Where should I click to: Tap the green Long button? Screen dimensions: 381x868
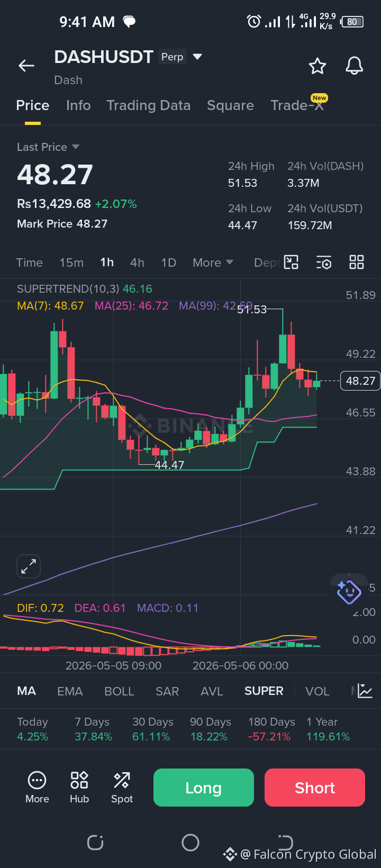click(204, 788)
